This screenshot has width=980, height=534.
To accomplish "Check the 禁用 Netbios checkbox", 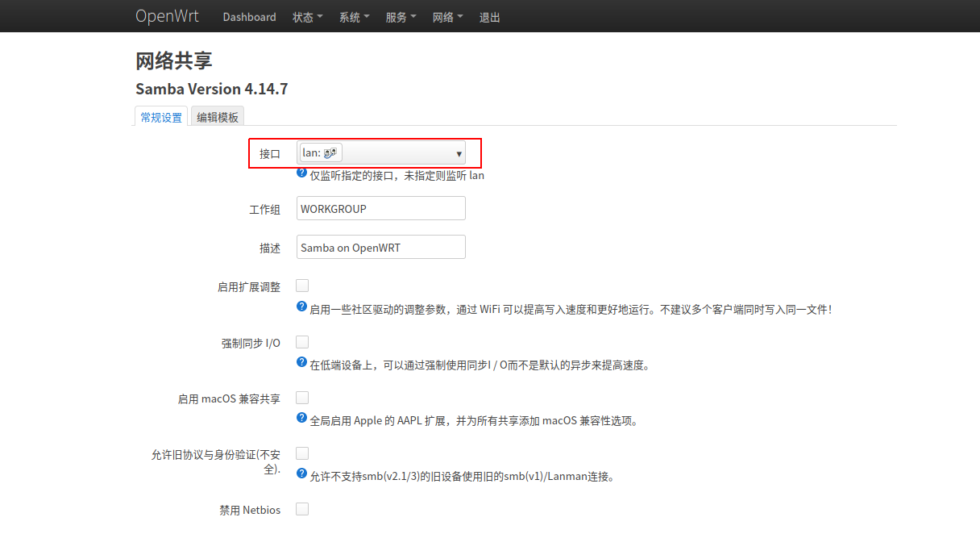I will 302,509.
